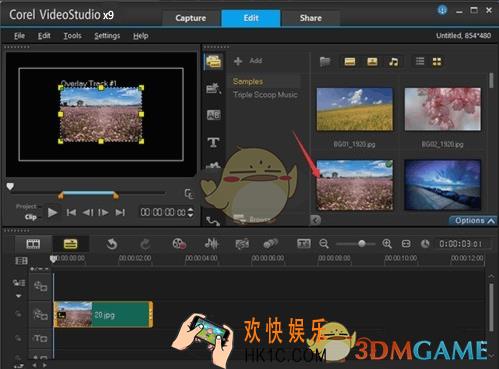
Task: Select Triple Scoop Music folder
Action: [x=265, y=95]
